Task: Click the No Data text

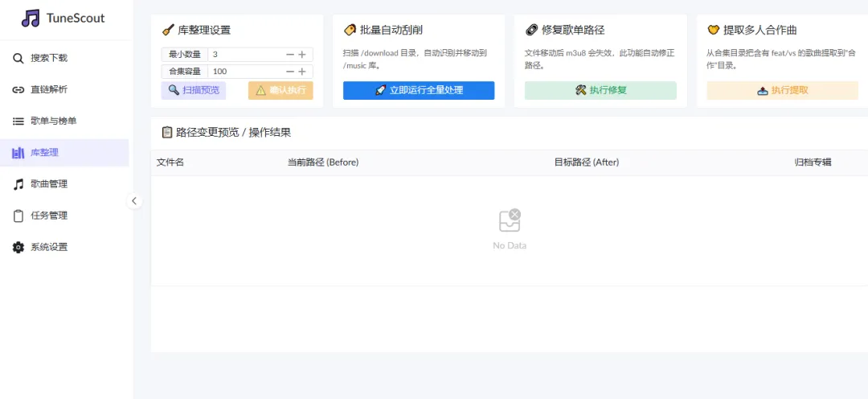Action: 510,245
